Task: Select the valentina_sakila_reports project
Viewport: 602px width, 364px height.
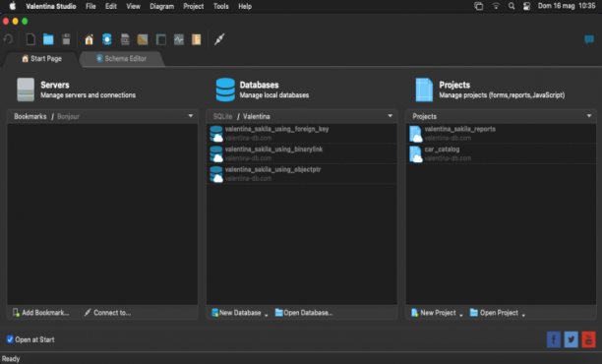Action: [x=501, y=134]
